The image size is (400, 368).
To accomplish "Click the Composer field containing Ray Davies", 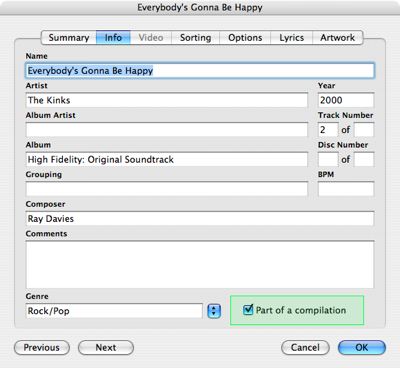I will (x=200, y=219).
